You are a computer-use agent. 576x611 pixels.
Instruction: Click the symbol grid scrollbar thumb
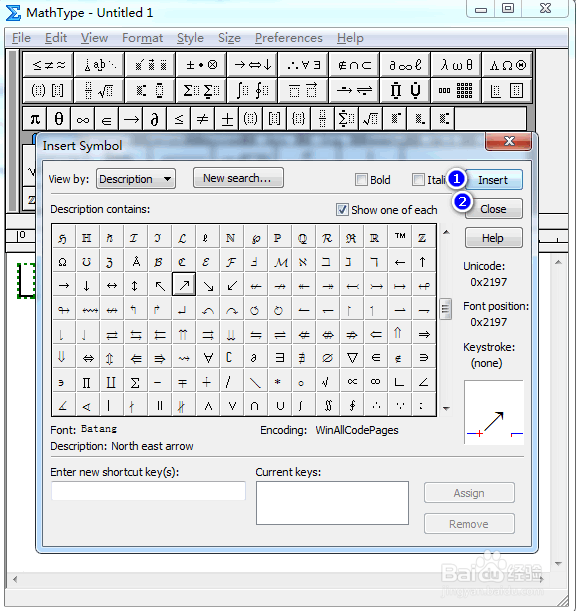click(x=445, y=309)
